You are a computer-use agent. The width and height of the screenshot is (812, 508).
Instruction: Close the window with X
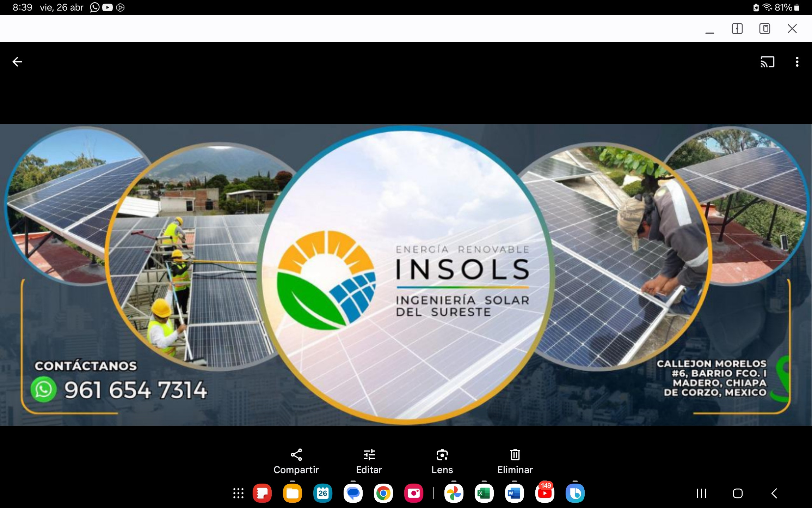792,29
